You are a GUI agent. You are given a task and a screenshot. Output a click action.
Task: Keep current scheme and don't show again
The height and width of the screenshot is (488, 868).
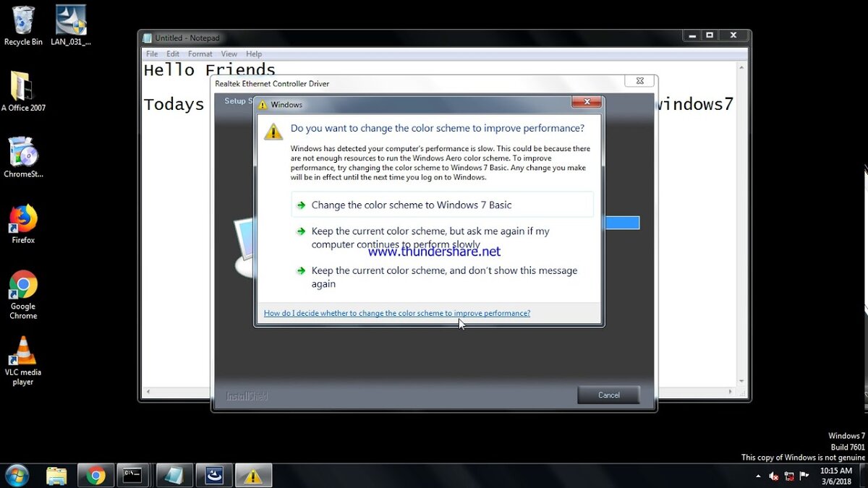(442, 277)
